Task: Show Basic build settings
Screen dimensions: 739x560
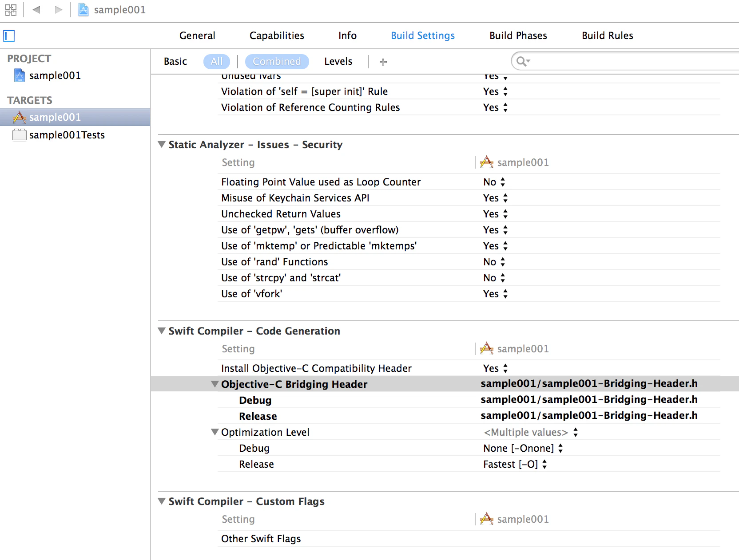Action: (x=175, y=61)
